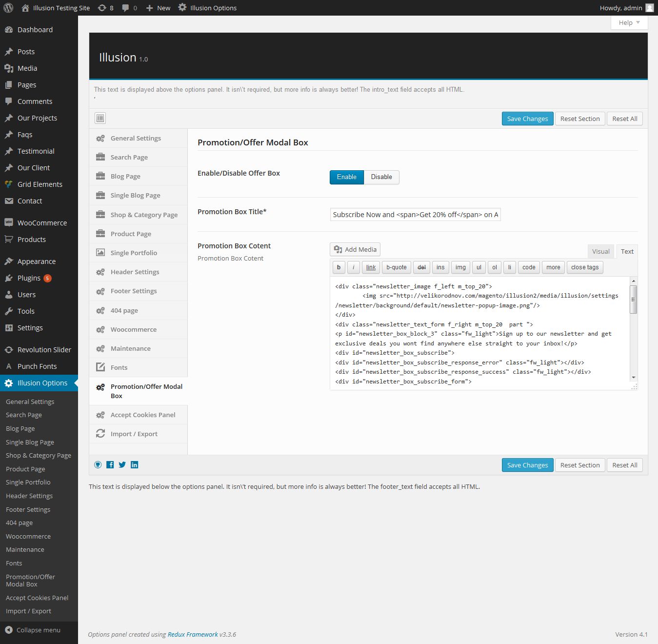The image size is (658, 644).
Task: Open Shop & Category Page options section
Action: [139, 215]
